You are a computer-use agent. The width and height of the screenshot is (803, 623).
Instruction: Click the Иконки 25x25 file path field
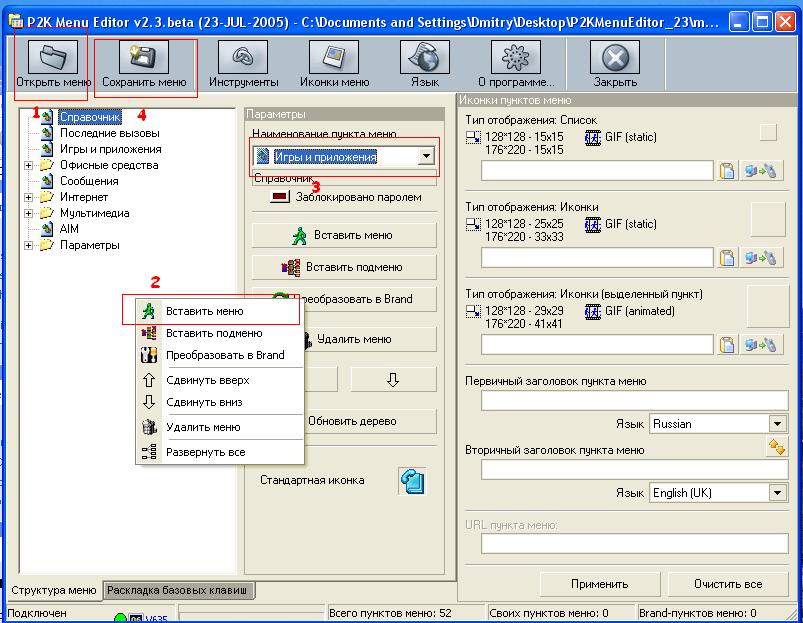point(597,257)
